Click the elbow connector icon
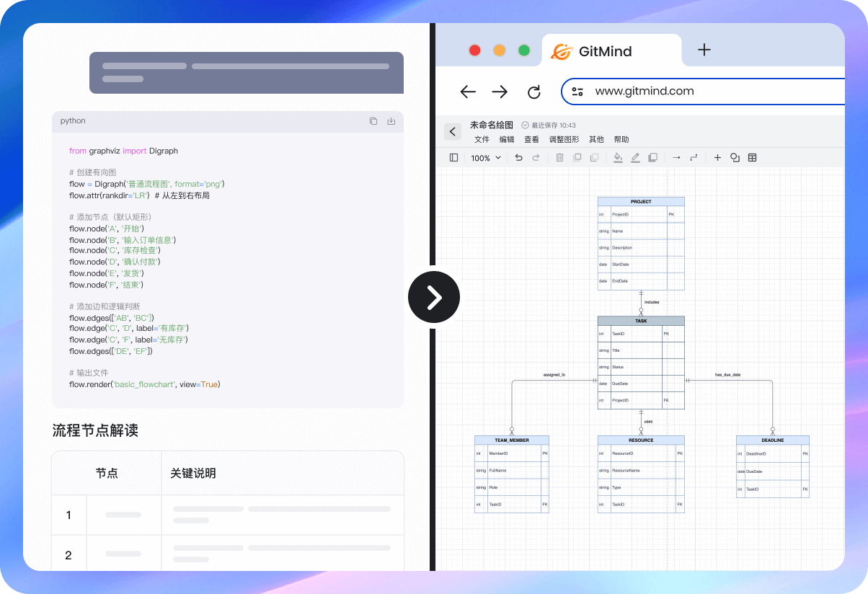 (695, 157)
